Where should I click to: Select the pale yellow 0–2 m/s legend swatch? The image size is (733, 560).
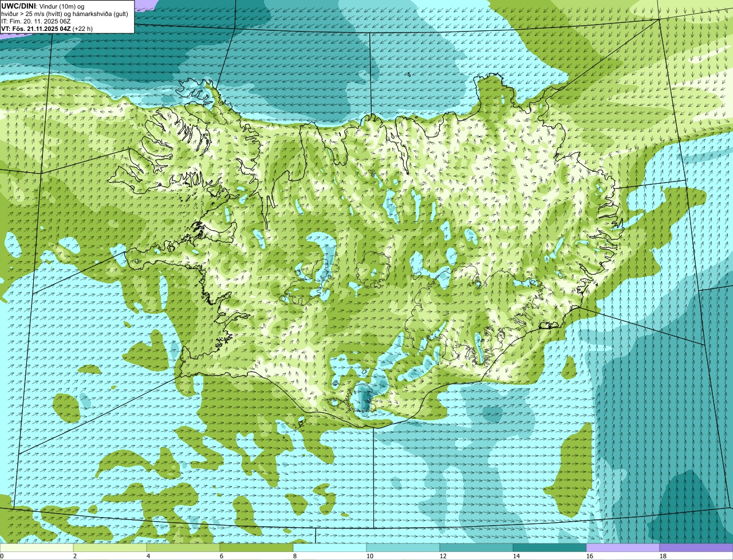point(37,547)
